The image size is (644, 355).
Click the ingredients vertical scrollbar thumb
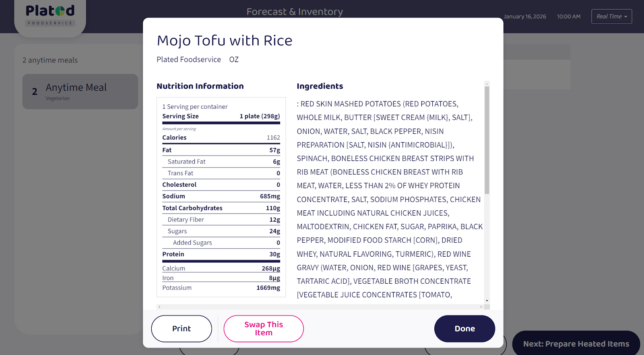click(x=487, y=139)
